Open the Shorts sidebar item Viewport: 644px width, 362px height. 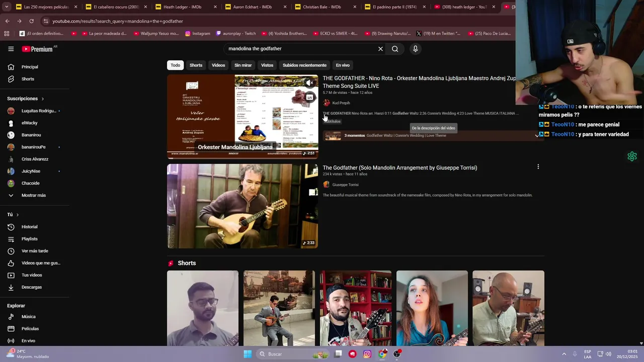point(28,79)
